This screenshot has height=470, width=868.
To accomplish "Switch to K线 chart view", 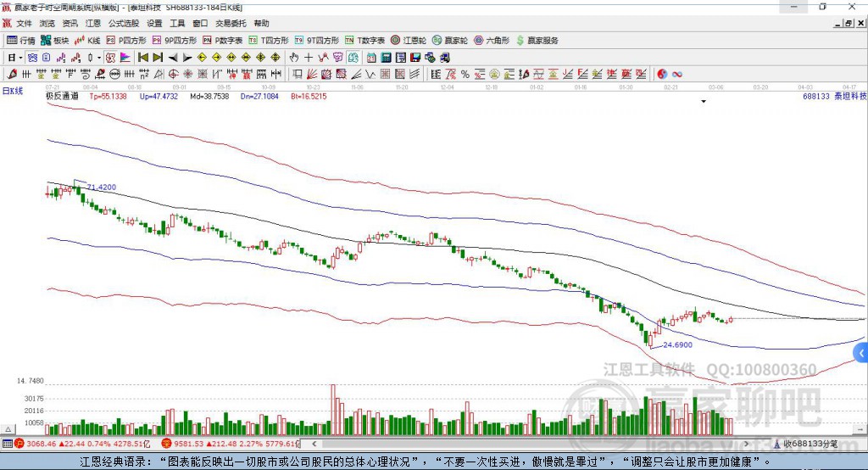I will point(87,41).
